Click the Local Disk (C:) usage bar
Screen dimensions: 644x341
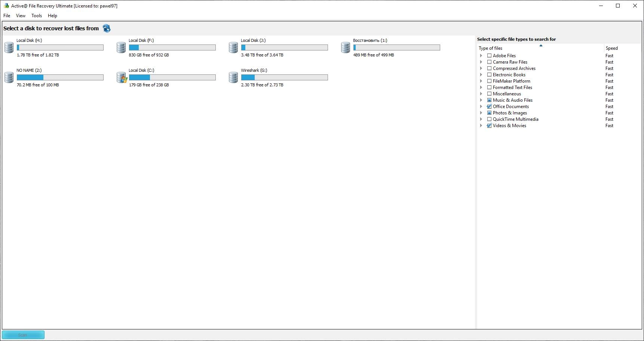(x=172, y=77)
